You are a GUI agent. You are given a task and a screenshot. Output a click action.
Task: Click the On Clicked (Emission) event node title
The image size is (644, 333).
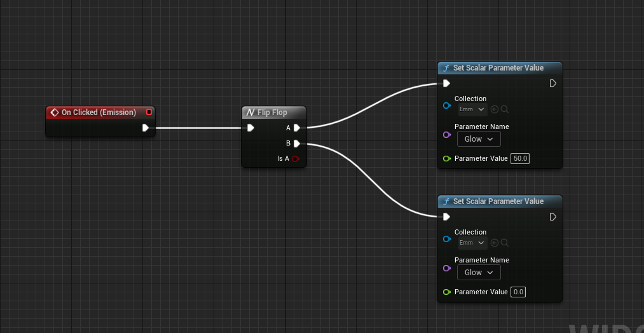(99, 112)
